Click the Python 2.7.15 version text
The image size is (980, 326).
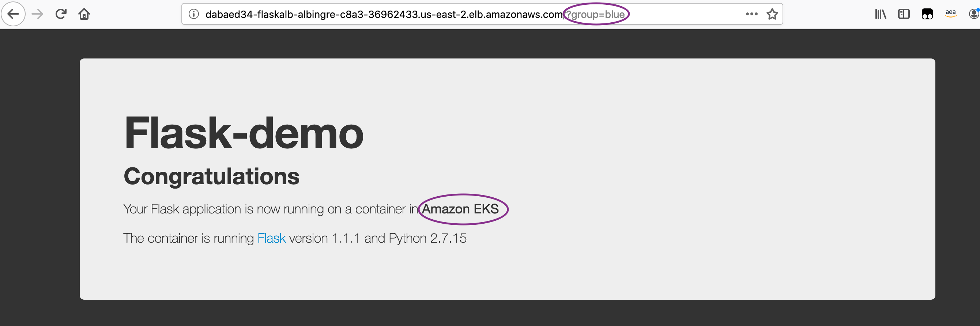(427, 238)
